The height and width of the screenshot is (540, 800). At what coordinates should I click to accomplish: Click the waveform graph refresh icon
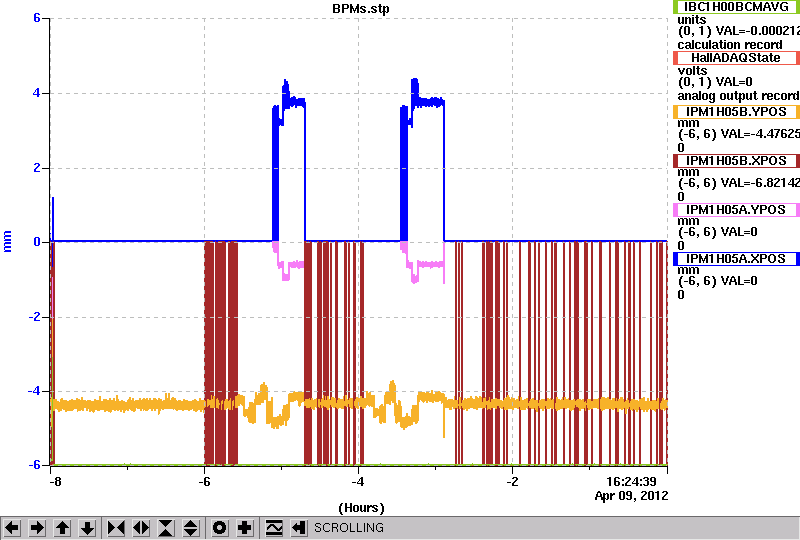tap(274, 527)
